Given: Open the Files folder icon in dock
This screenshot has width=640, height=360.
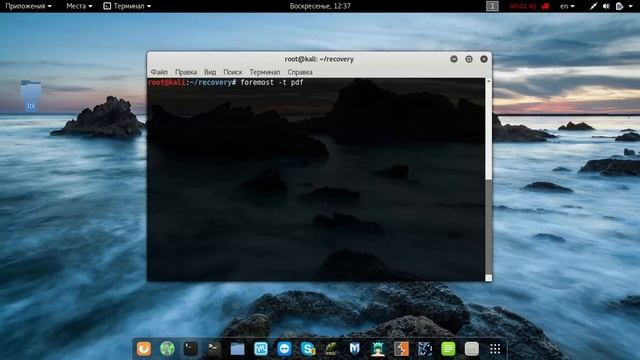Looking at the screenshot, I should tap(237, 349).
